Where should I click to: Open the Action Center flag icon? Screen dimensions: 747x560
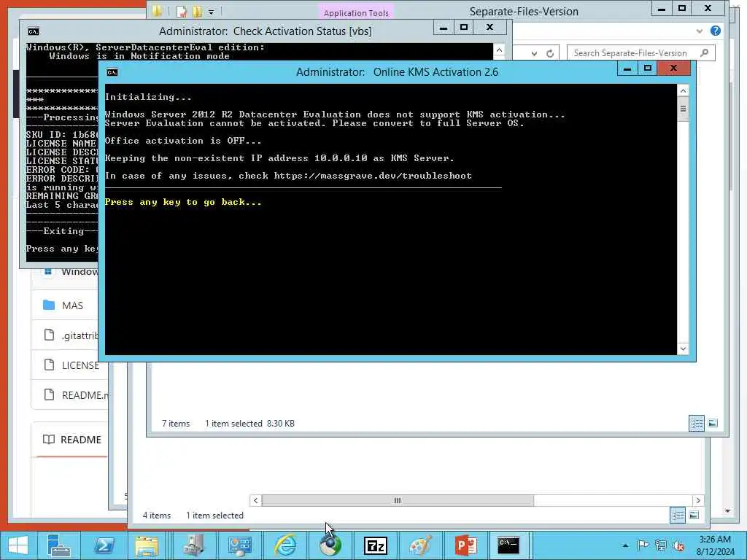point(643,545)
